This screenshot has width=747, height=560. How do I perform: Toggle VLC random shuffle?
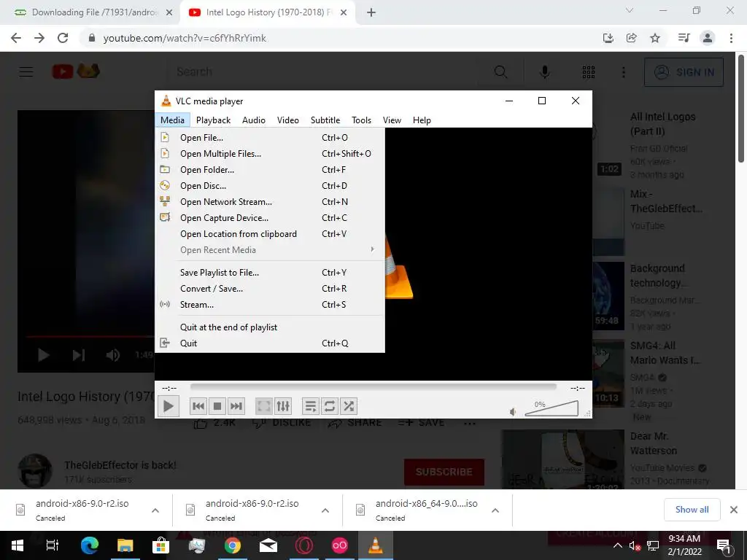pos(349,406)
